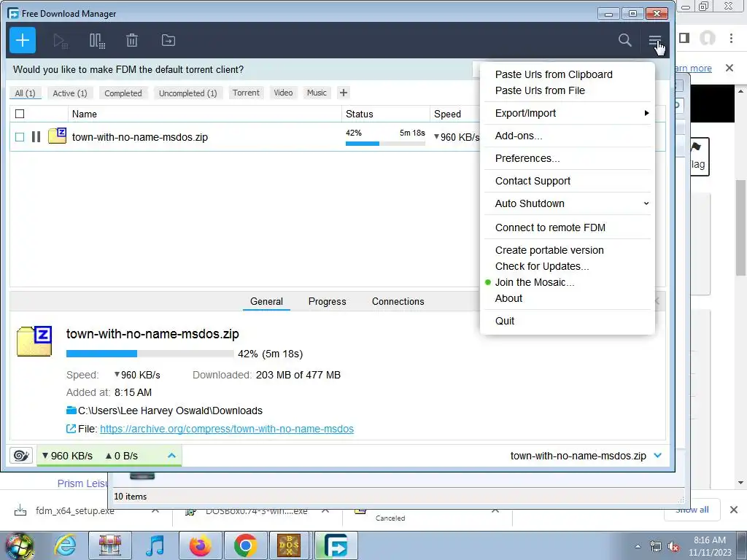Switch to the Uncompleted (1) filter

click(187, 93)
